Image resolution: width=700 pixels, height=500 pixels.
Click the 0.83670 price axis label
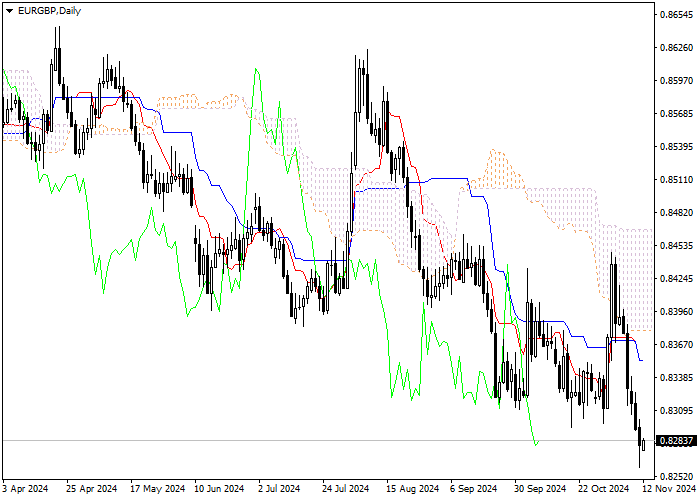[677, 345]
